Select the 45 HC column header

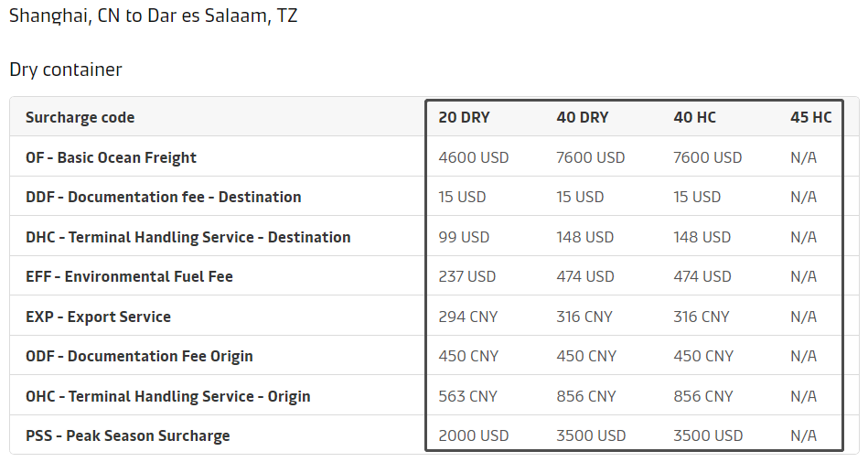click(811, 117)
